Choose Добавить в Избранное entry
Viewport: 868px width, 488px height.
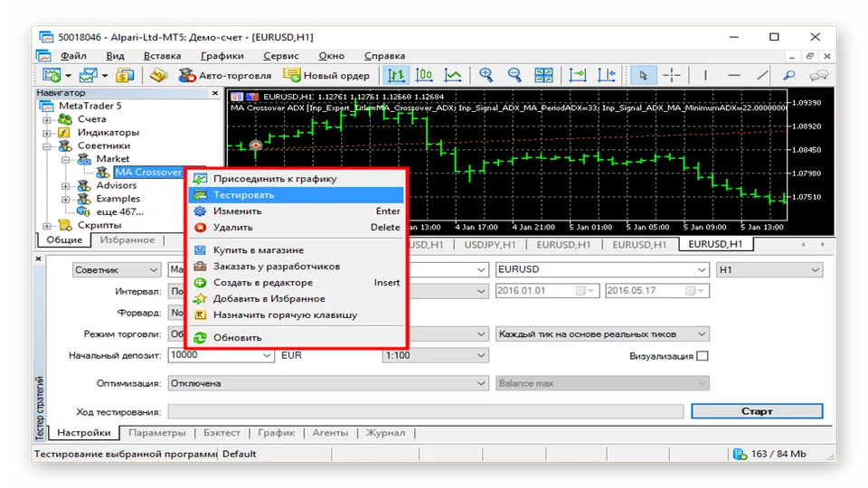[296, 299]
